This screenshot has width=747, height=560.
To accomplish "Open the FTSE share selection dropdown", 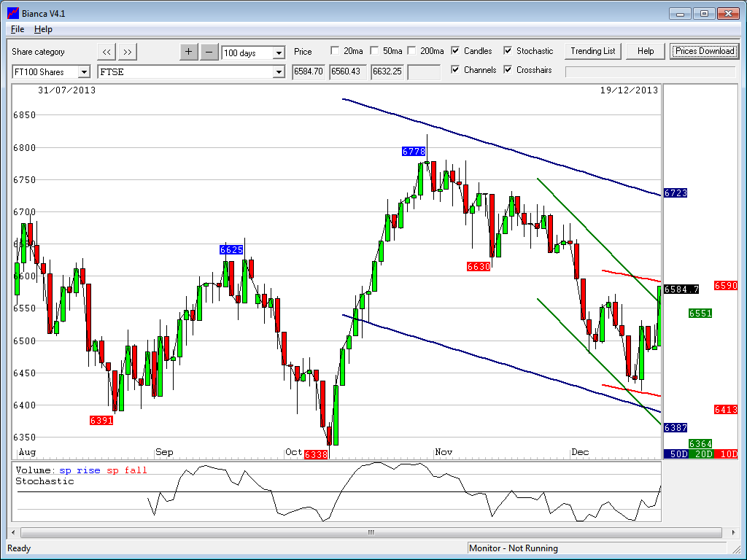I will click(278, 71).
